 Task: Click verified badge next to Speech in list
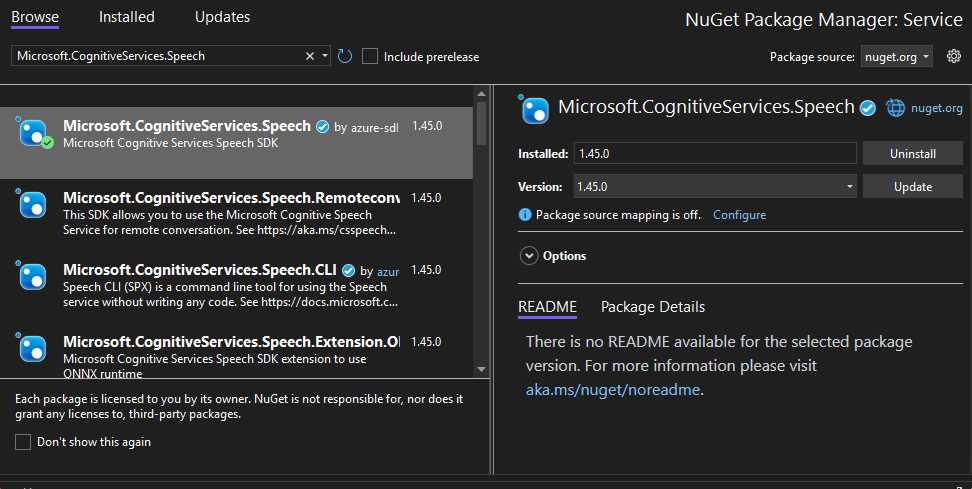click(x=322, y=127)
